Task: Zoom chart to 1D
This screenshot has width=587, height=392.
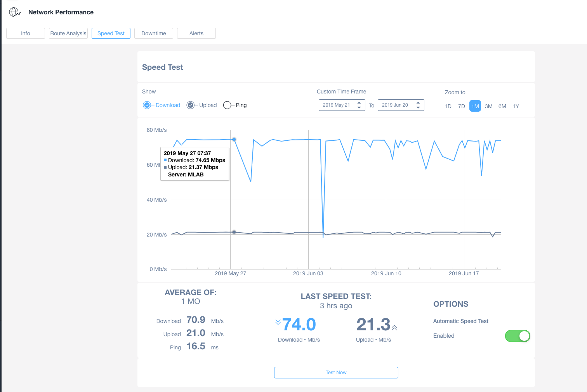Action: click(x=448, y=106)
